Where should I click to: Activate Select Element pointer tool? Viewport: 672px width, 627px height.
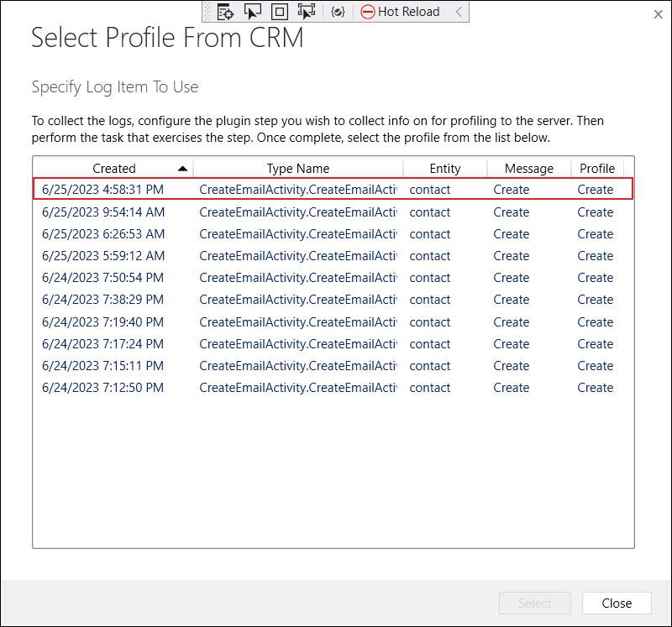(253, 12)
